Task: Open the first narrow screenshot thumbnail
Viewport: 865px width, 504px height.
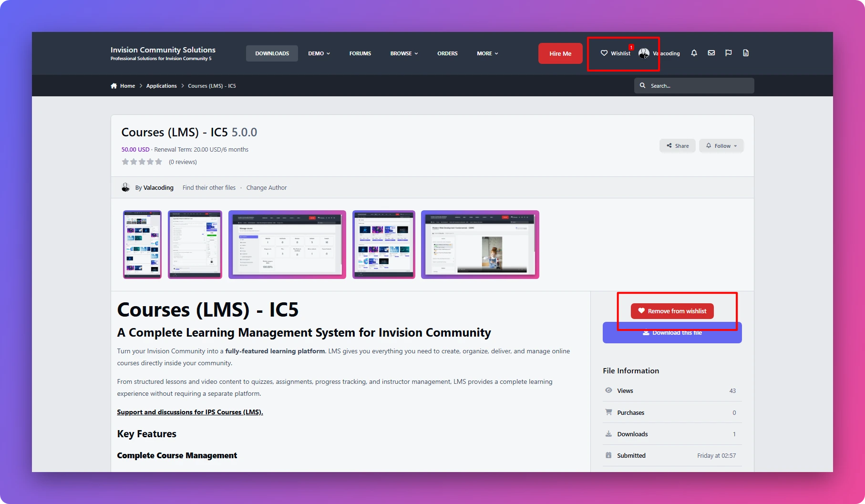Action: [x=142, y=245]
